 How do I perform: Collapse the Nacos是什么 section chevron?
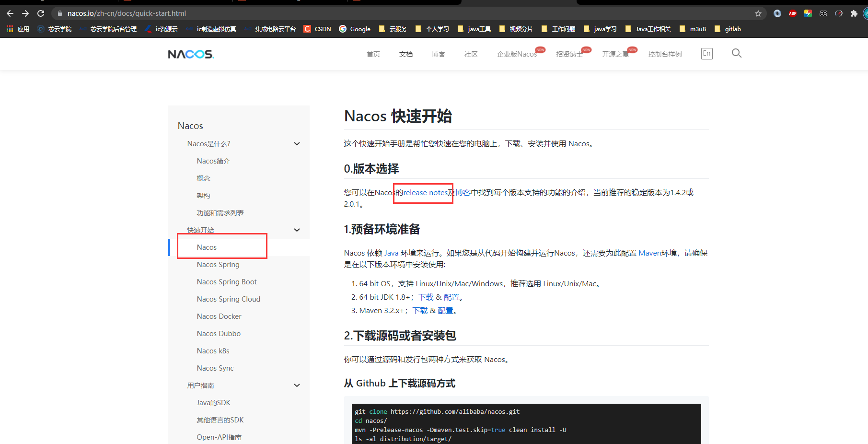[x=297, y=143]
